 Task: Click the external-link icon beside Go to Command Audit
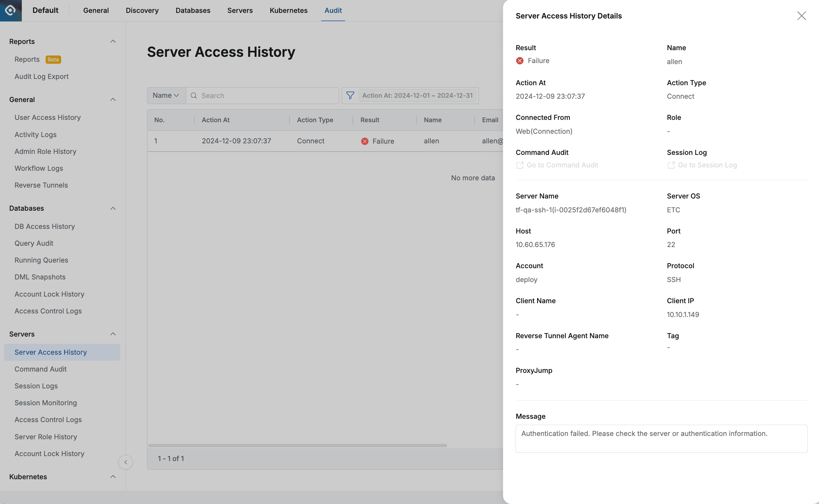point(519,165)
